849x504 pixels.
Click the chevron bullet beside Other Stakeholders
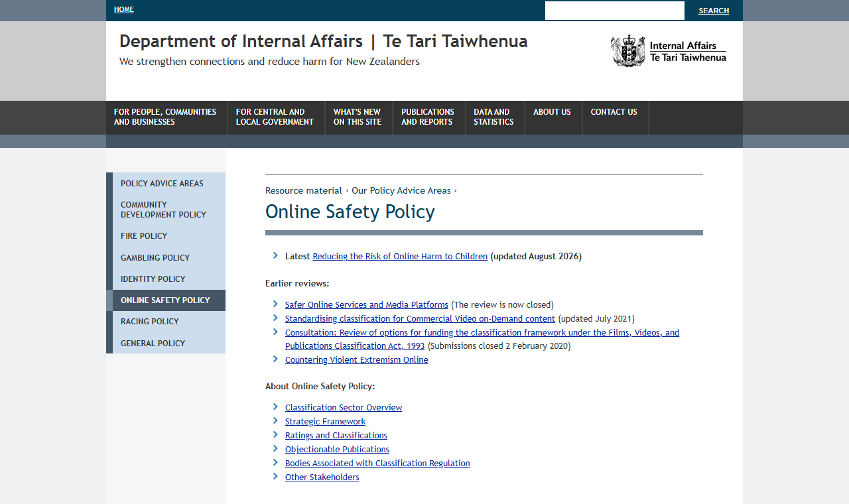click(x=275, y=476)
